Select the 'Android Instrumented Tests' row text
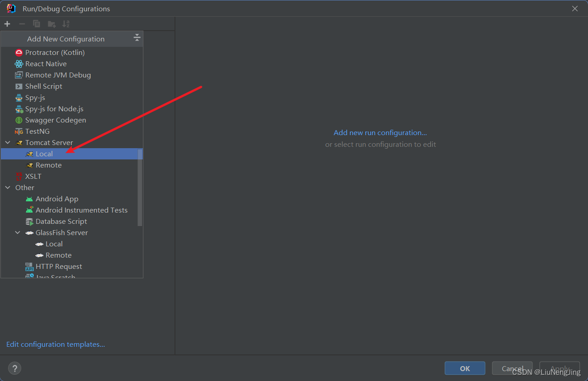This screenshot has height=381, width=588. 82,210
